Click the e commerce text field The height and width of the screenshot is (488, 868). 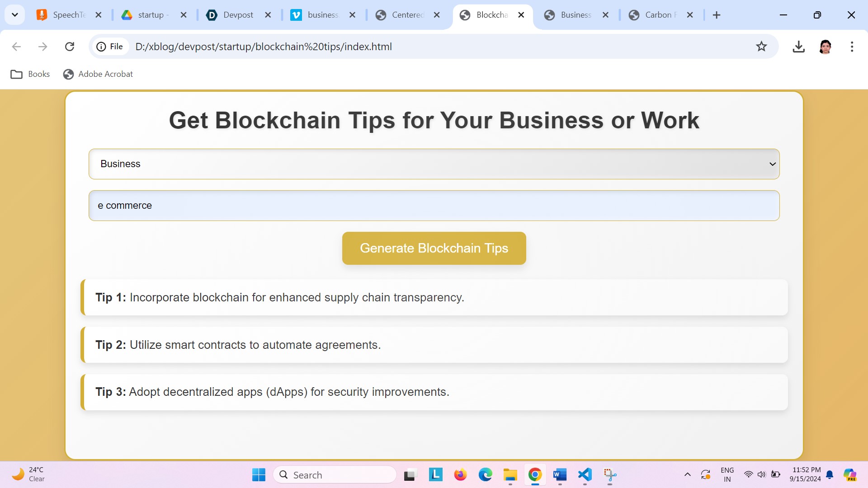[434, 206]
